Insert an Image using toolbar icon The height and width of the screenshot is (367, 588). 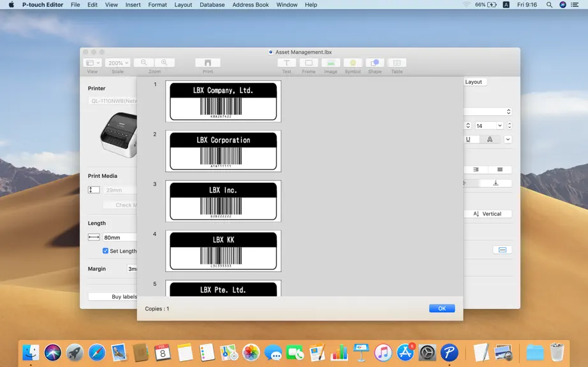331,62
